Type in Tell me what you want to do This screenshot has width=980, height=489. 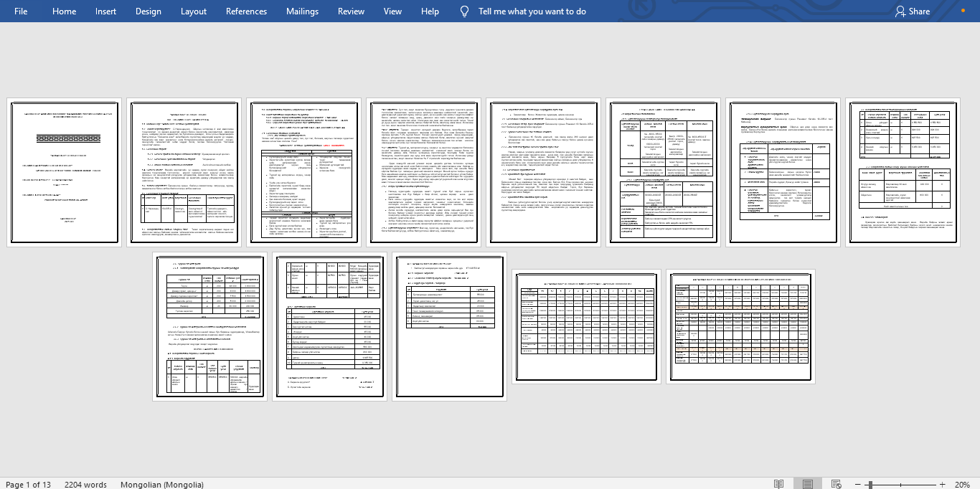click(x=532, y=11)
